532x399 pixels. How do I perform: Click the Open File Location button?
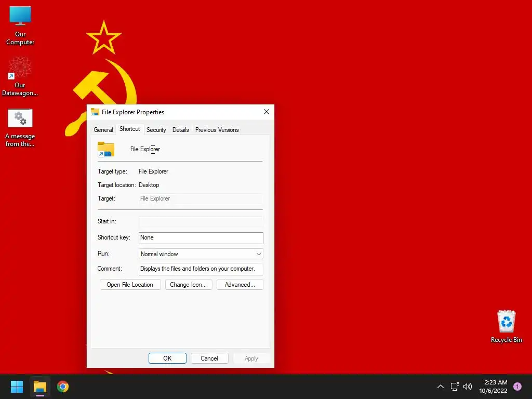coord(130,285)
